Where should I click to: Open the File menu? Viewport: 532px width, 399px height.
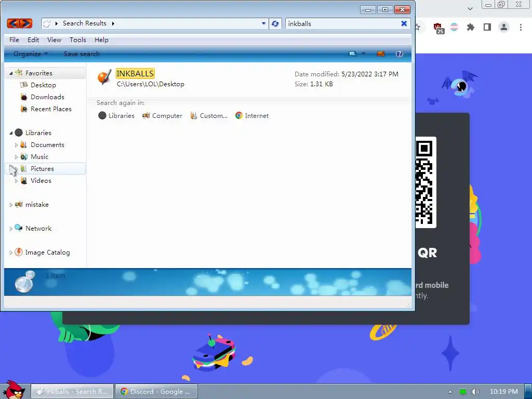point(14,39)
